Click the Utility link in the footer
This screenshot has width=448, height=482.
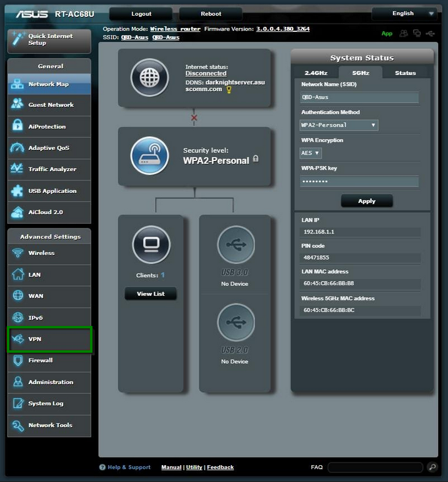click(x=194, y=467)
